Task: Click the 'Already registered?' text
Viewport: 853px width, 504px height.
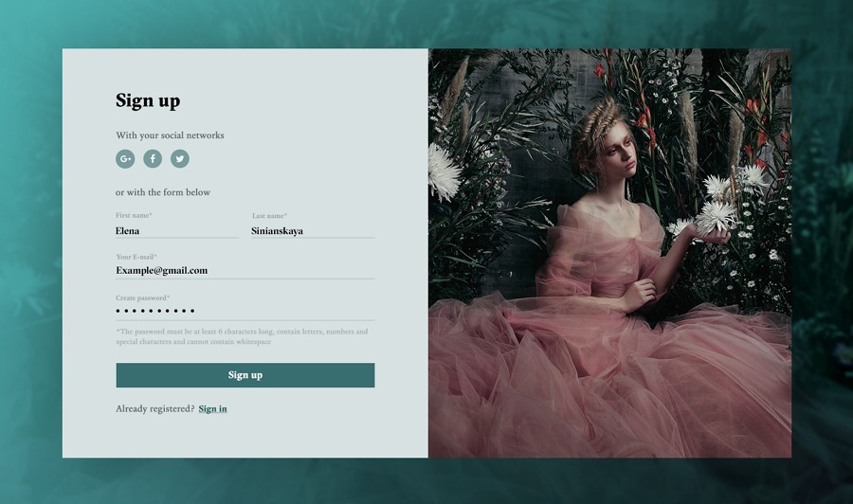Action: (155, 409)
